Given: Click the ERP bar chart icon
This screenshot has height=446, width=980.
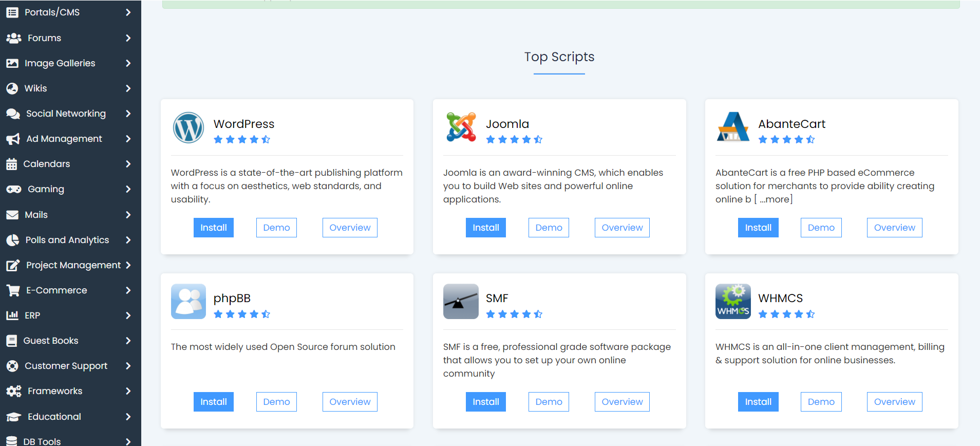Looking at the screenshot, I should click(x=12, y=315).
